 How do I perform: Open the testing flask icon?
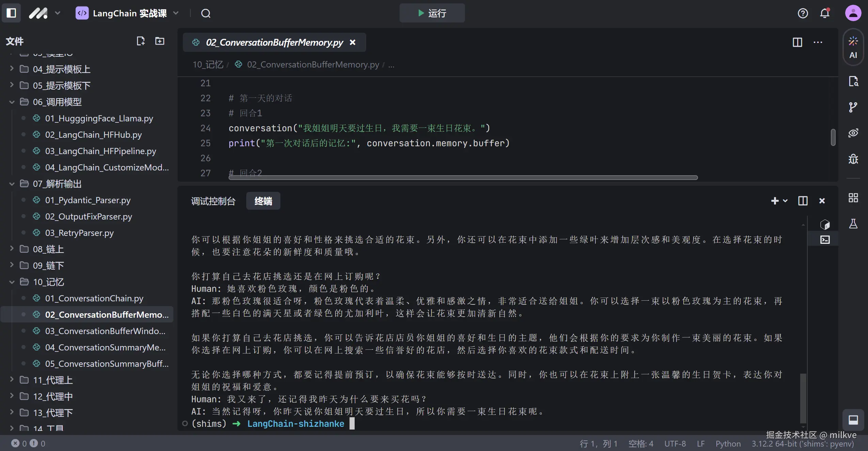coord(854,224)
